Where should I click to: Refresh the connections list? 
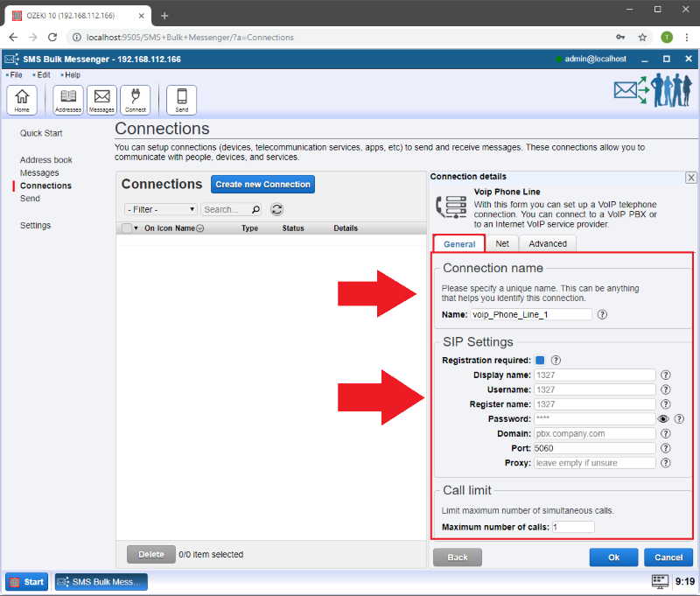coord(276,209)
